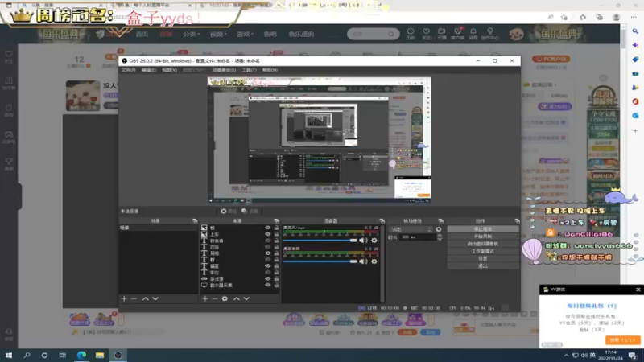Move the selected source up
The height and width of the screenshot is (362, 644).
click(237, 298)
